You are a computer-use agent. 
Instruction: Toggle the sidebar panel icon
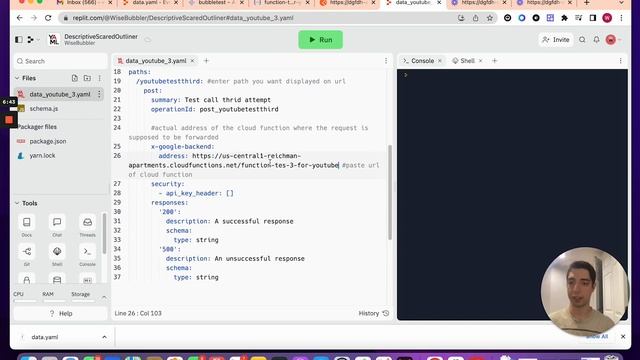19,40
